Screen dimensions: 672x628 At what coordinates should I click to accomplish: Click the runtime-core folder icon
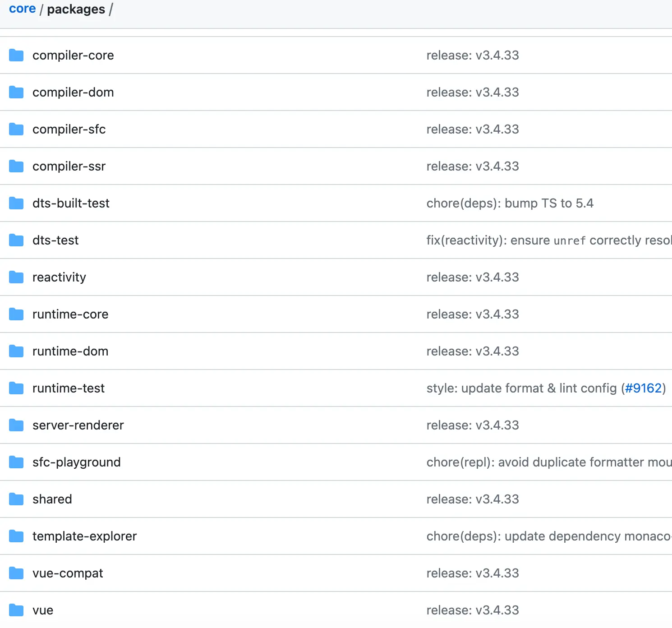point(16,314)
